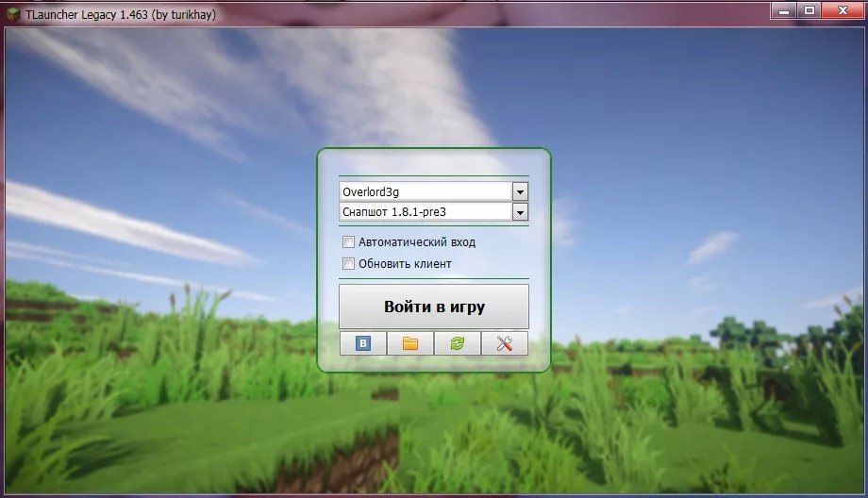The image size is (868, 498).
Task: Expand the Overlord3g account dropdown arrow
Action: tap(520, 192)
